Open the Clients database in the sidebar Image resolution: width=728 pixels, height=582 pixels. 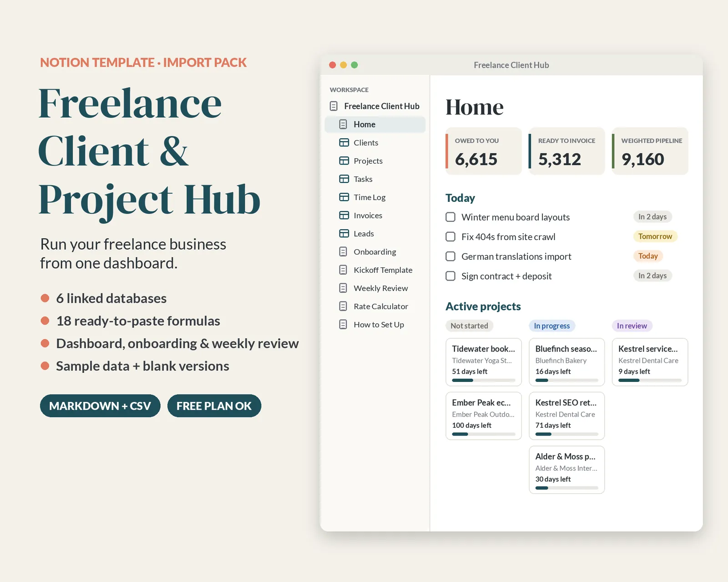pos(366,142)
